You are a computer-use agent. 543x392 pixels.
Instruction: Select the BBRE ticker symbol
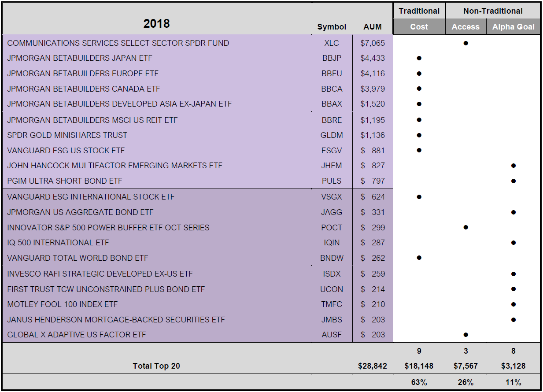click(332, 120)
